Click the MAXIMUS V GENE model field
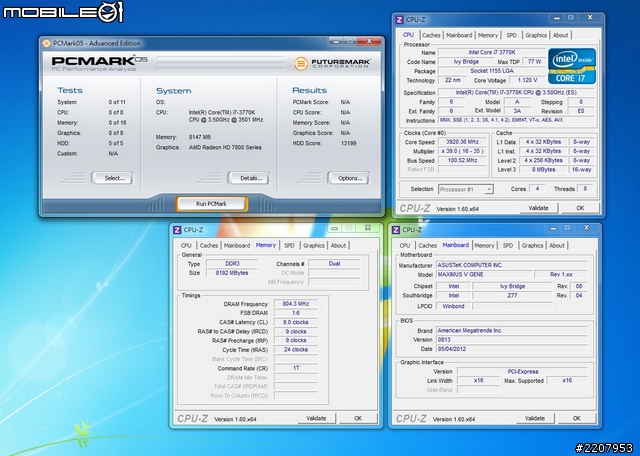The height and width of the screenshot is (456, 640). pyautogui.click(x=484, y=274)
